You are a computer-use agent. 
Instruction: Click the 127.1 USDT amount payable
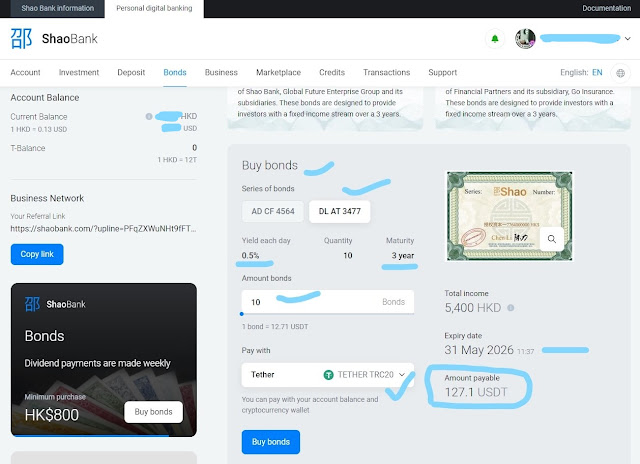(476, 392)
